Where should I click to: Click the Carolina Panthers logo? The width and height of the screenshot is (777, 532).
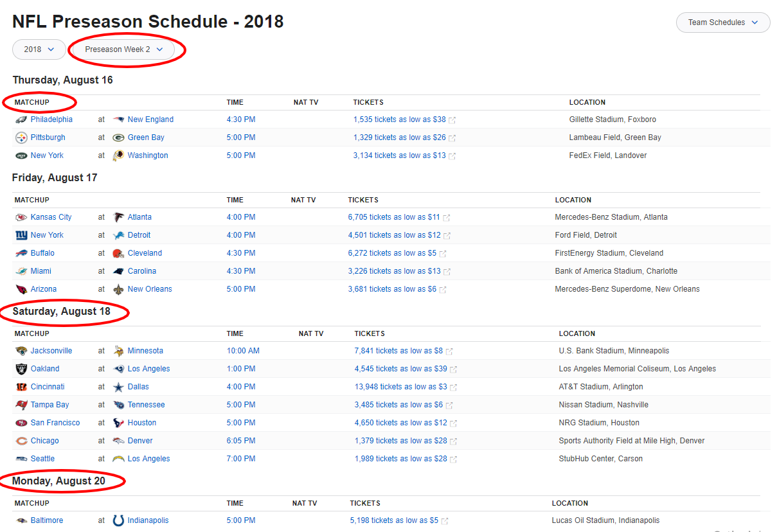118,271
